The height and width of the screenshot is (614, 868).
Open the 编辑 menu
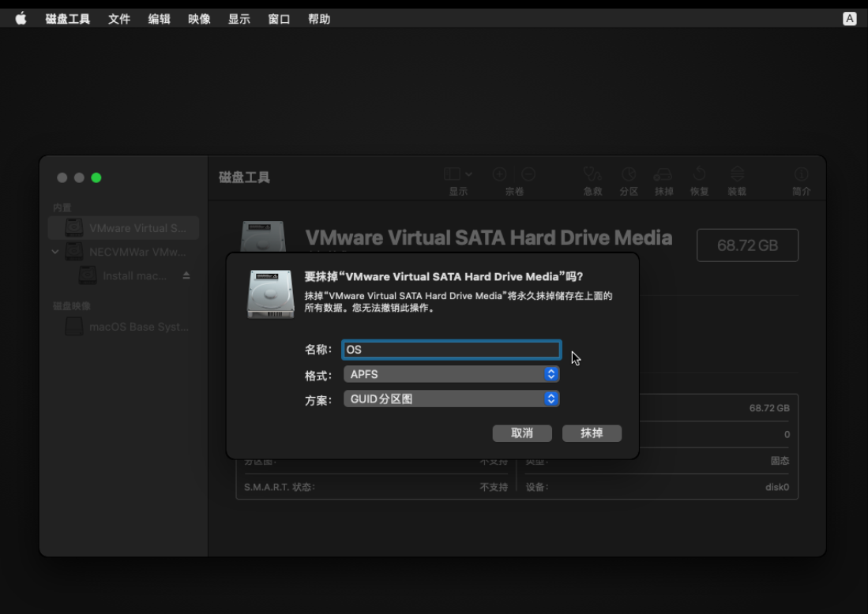coord(159,19)
